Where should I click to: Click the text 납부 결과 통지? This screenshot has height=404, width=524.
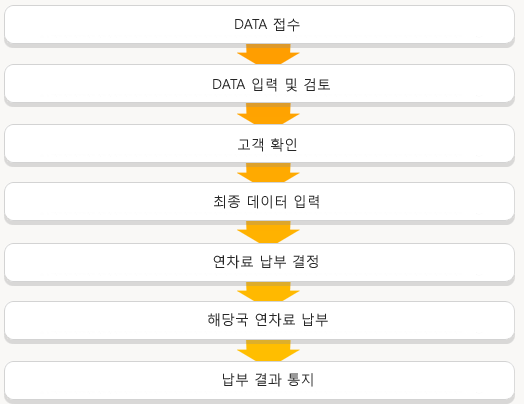pyautogui.click(x=268, y=380)
